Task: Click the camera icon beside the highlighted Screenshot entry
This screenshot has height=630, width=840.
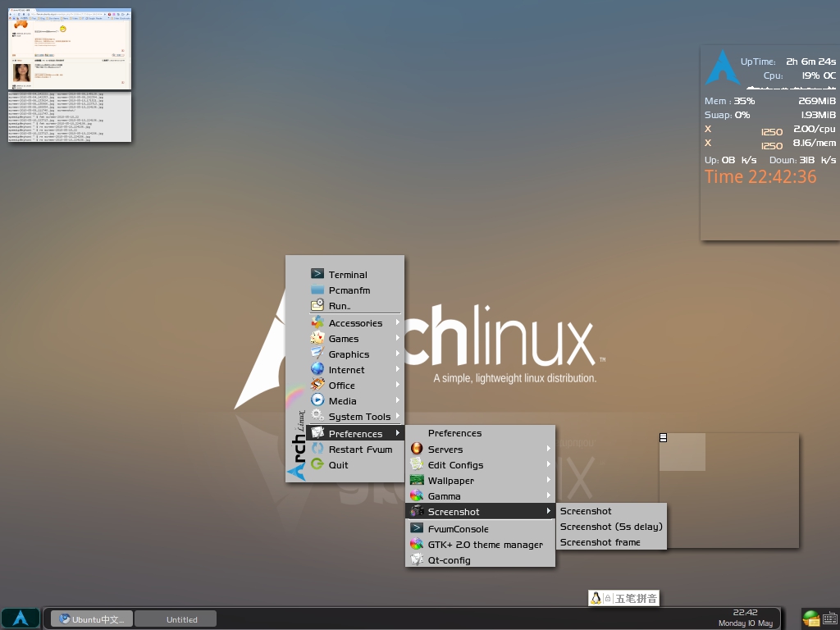Action: [417, 511]
